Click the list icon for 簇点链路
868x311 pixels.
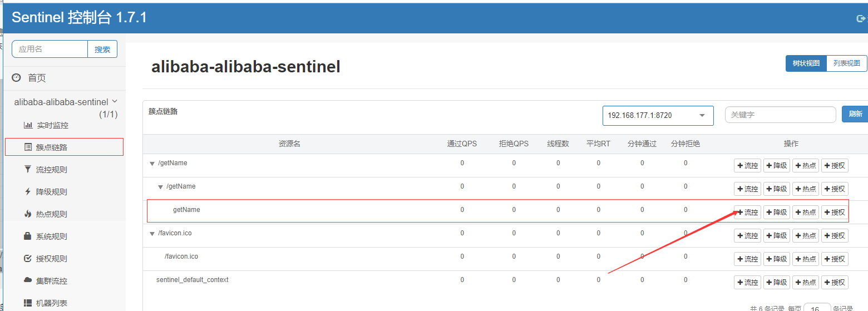click(x=28, y=147)
